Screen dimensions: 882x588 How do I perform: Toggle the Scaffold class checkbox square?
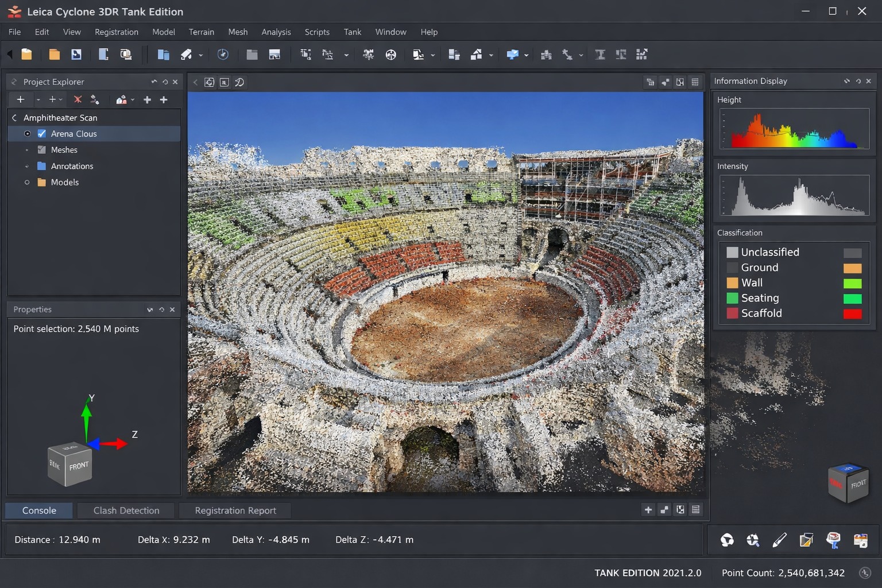[732, 313]
